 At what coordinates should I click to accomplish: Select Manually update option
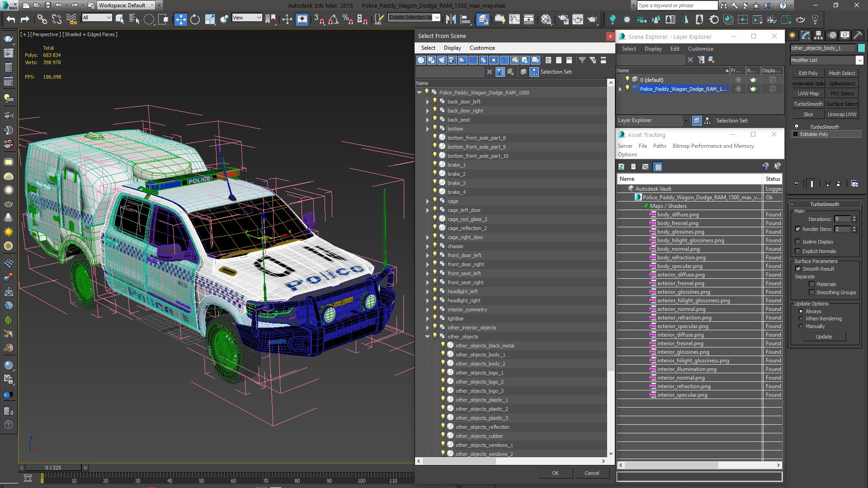(x=801, y=326)
